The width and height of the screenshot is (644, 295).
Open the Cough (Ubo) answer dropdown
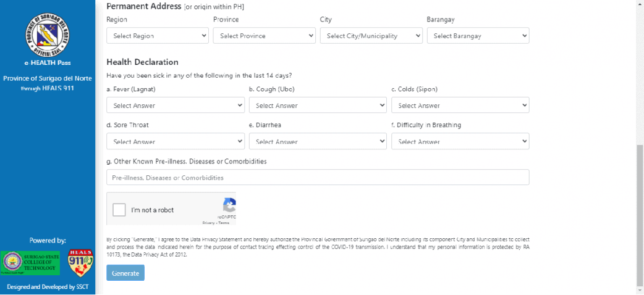[x=318, y=106]
